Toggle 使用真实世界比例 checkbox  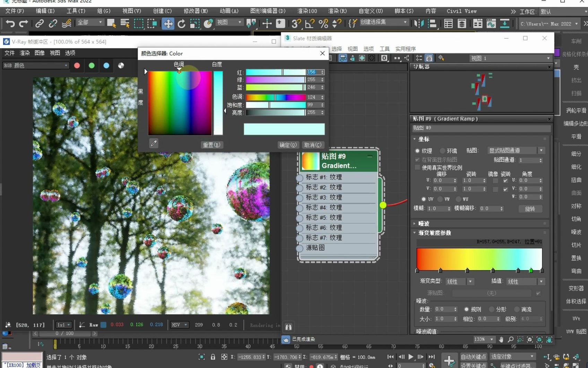point(417,167)
